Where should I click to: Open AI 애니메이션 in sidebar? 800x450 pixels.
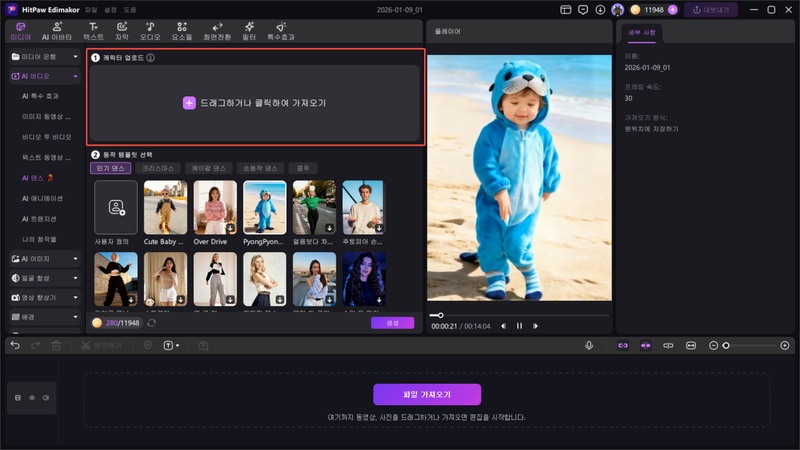42,198
